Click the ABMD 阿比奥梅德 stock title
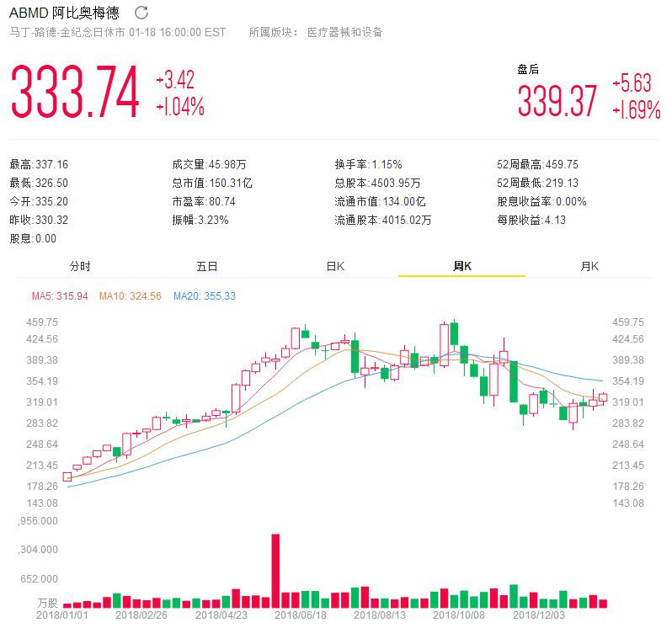This screenshot has height=628, width=672. 66,13
